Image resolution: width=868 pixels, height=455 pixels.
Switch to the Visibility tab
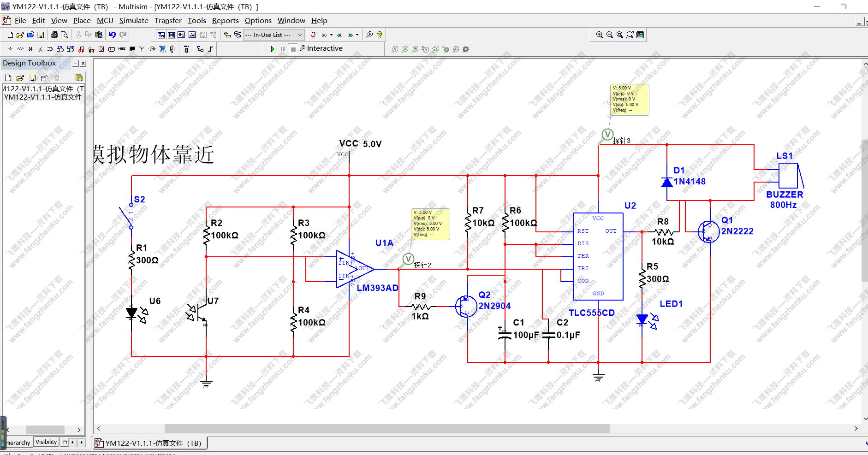pyautogui.click(x=46, y=442)
